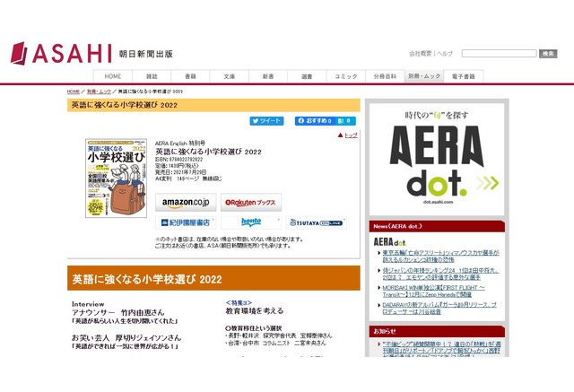This screenshot has height=392, width=574.
Task: Click the Facebook おすすめ button
Action: [315, 121]
